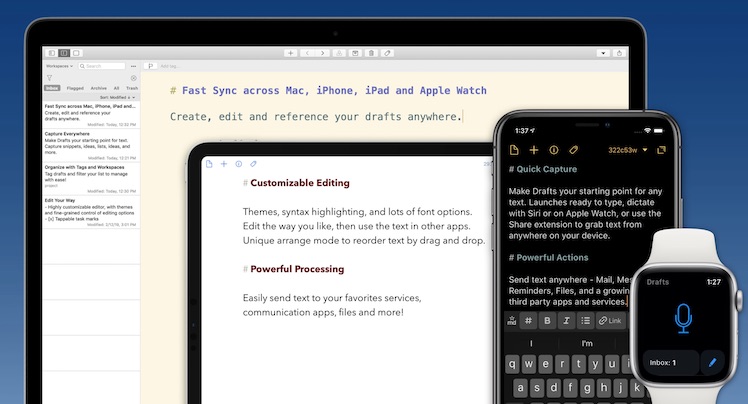Click the Search field in Mac sidebar
748x404 pixels.
(x=104, y=66)
